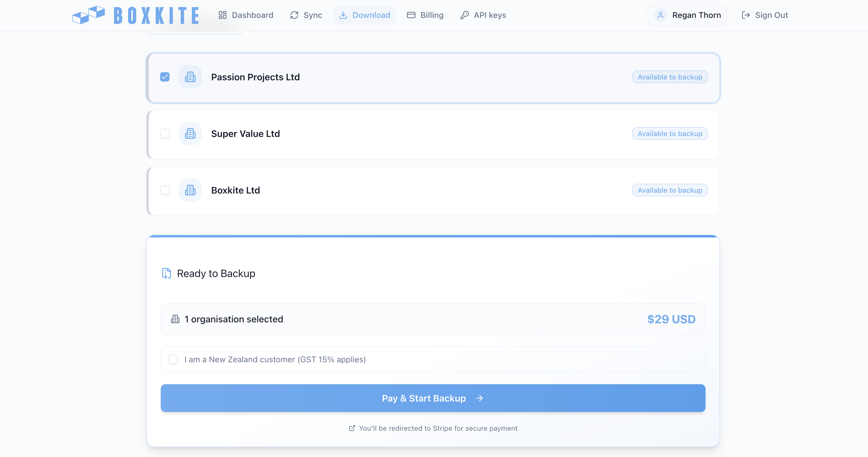Open the Regan Thorn user profile
The width and height of the screenshot is (868, 457).
point(687,15)
